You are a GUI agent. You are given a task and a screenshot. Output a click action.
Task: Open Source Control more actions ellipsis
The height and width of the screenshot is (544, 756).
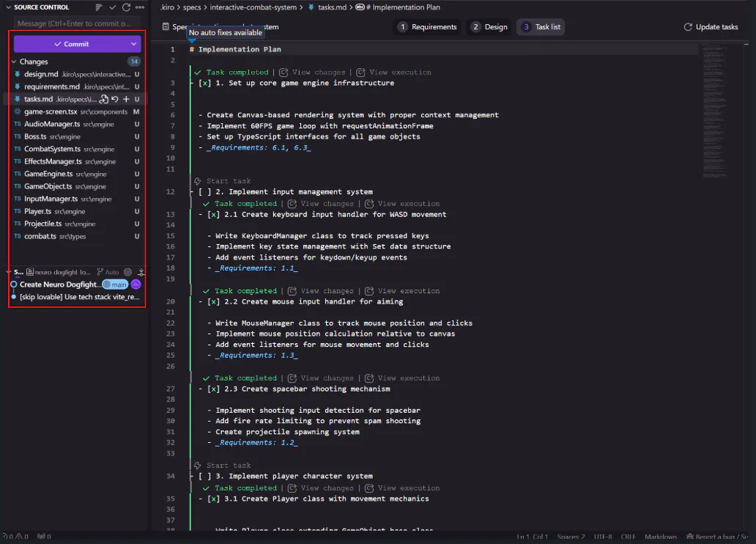(x=140, y=7)
